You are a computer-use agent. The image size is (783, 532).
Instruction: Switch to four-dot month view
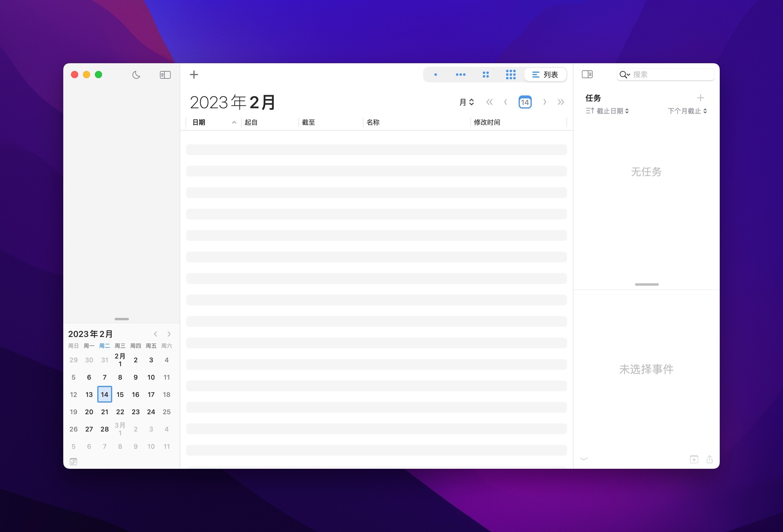[485, 75]
